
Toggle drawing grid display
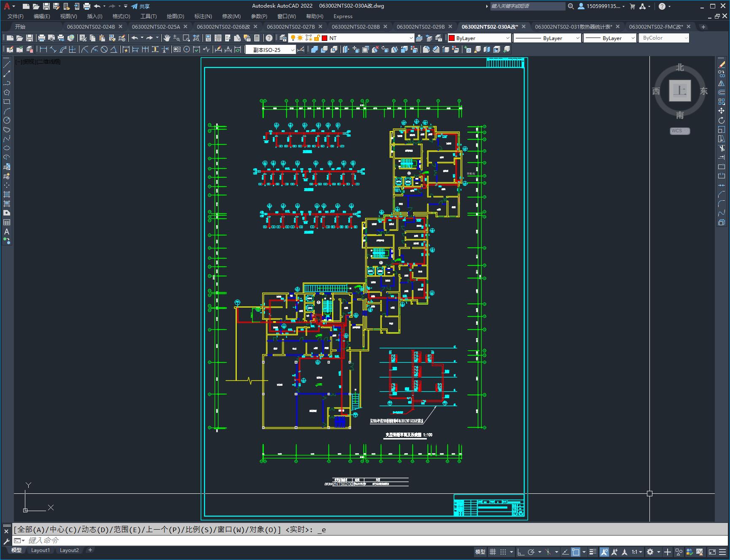click(x=493, y=552)
